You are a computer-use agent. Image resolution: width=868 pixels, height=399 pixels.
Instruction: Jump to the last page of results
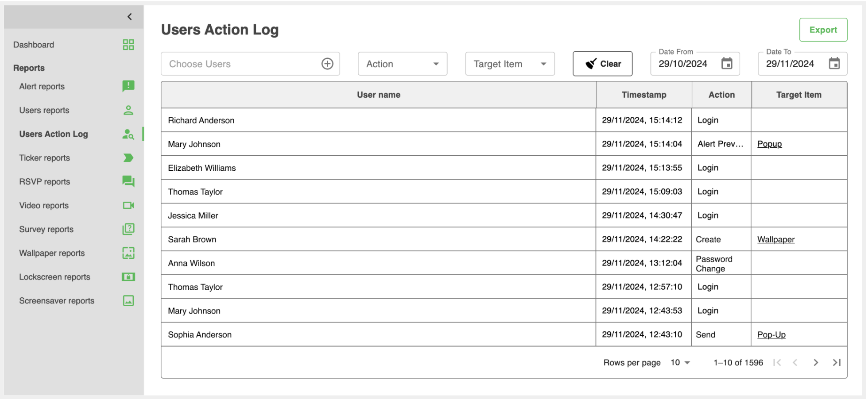point(836,363)
